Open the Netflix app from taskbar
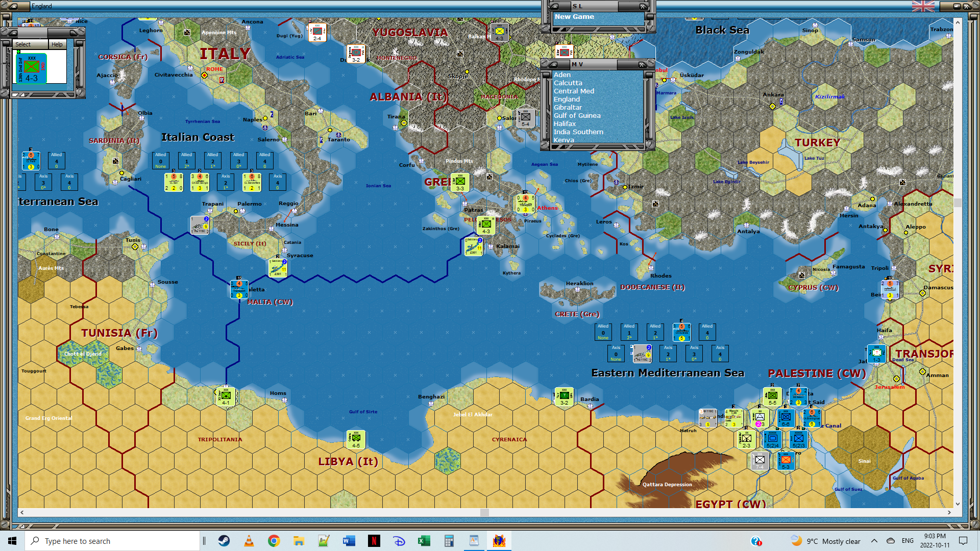The image size is (980, 551). point(374,541)
